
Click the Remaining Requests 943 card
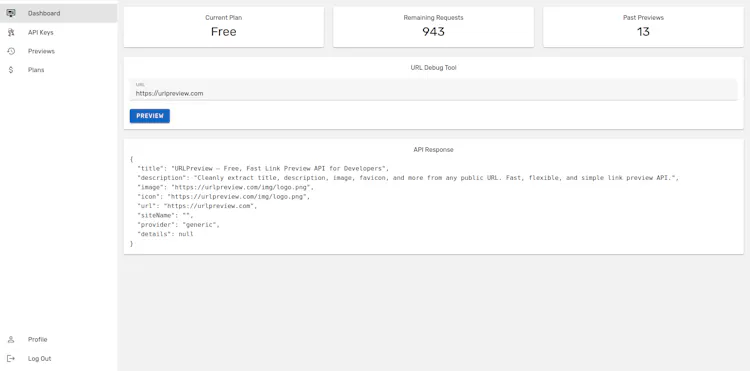(433, 27)
